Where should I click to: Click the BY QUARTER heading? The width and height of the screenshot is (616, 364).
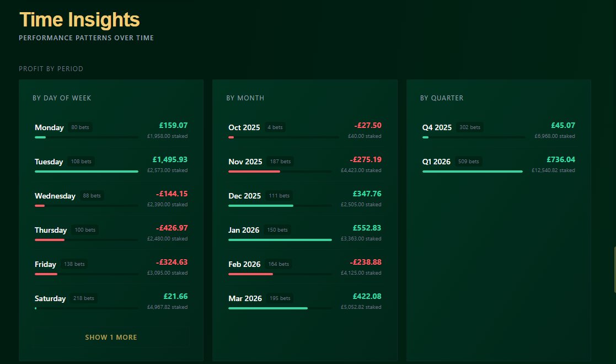(442, 98)
